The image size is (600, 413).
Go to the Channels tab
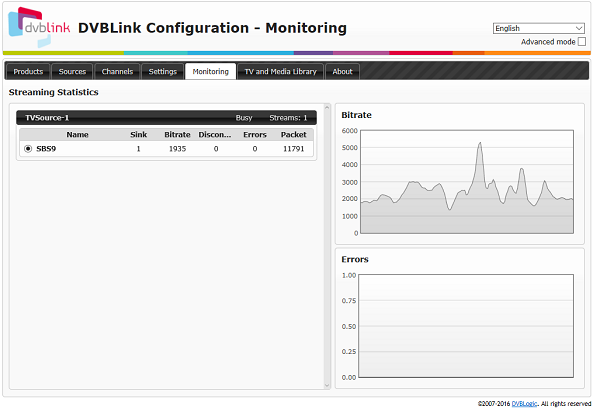118,72
